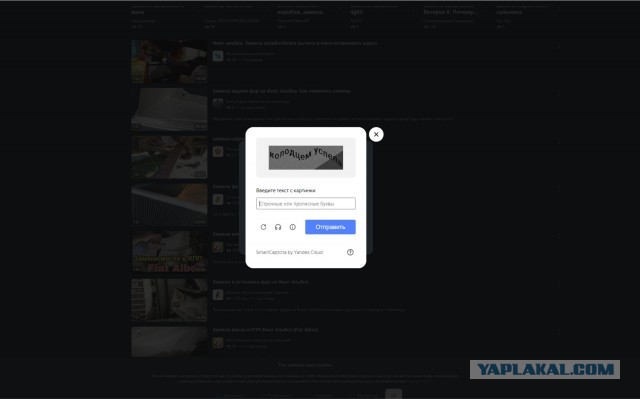Refresh the captcha image
This screenshot has width=640, height=399.
[x=263, y=227]
